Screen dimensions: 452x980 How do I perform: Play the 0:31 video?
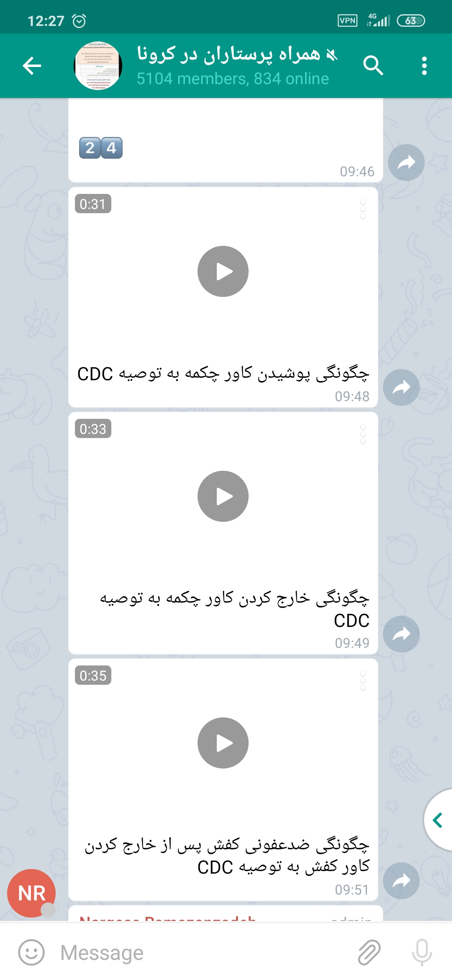coord(223,271)
